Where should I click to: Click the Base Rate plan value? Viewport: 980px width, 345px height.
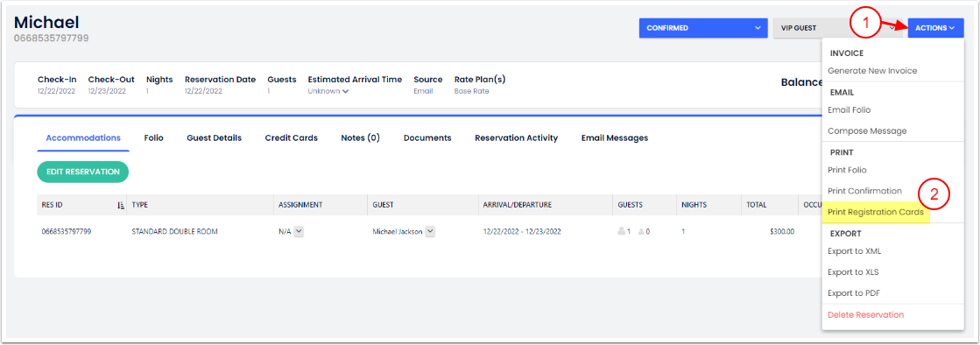pos(472,91)
